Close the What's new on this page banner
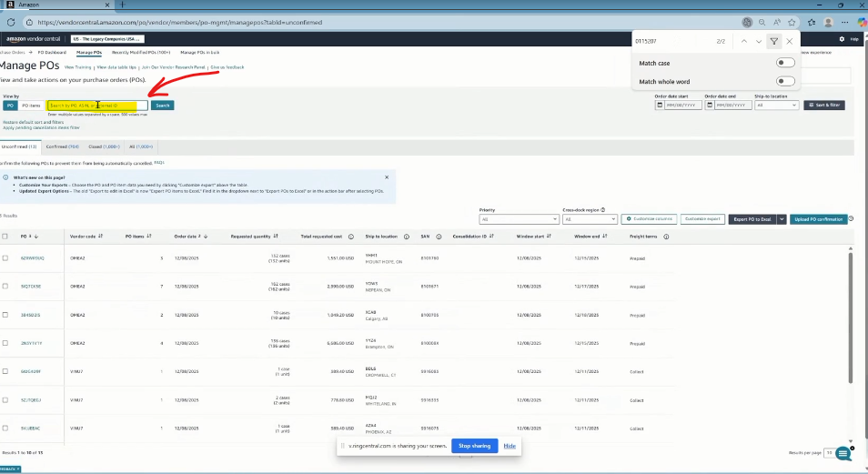The width and height of the screenshot is (868, 474). pos(387,177)
